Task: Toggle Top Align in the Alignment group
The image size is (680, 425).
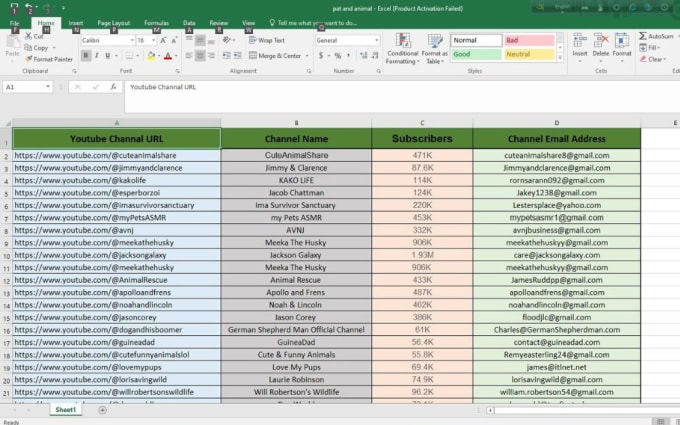Action: (189, 40)
